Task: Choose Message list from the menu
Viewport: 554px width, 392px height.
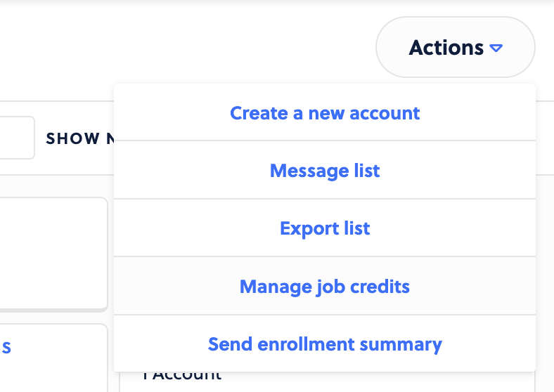Action: point(325,171)
